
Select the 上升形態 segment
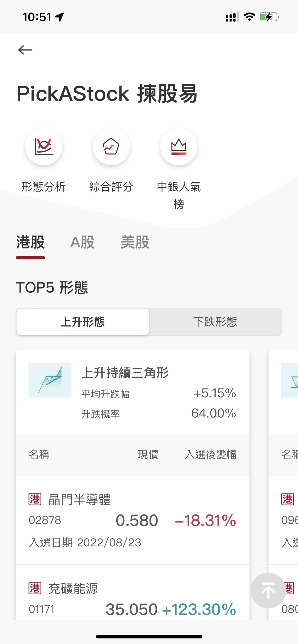[83, 322]
